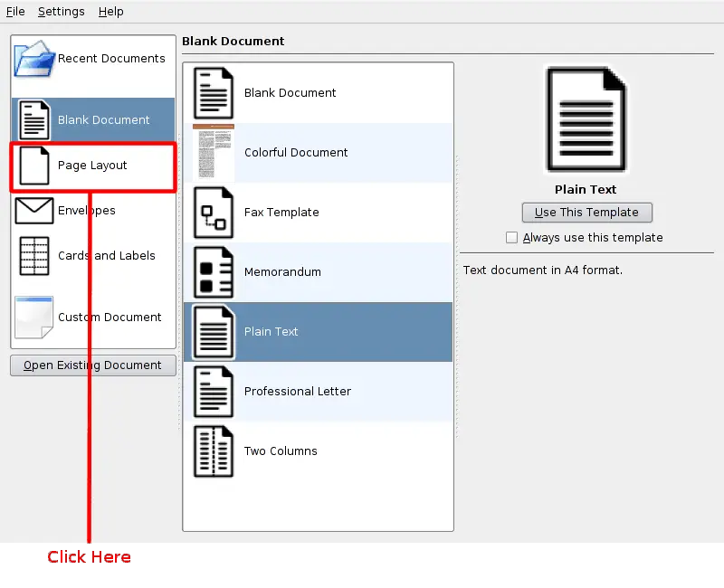Open the Settings menu

62,12
